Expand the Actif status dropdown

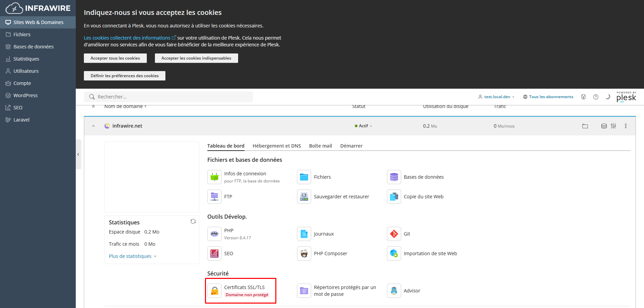[x=363, y=126]
